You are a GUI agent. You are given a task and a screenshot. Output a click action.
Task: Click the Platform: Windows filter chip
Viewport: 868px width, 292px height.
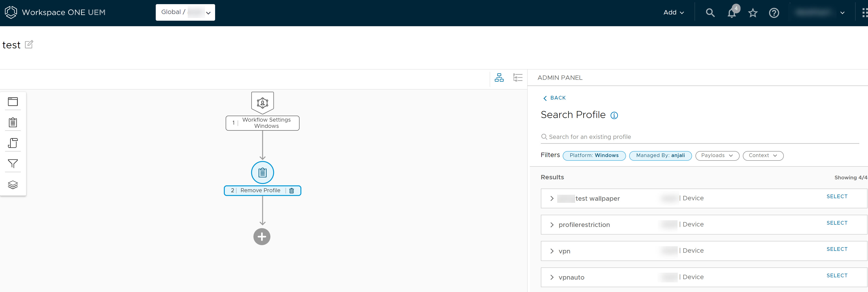pyautogui.click(x=594, y=156)
